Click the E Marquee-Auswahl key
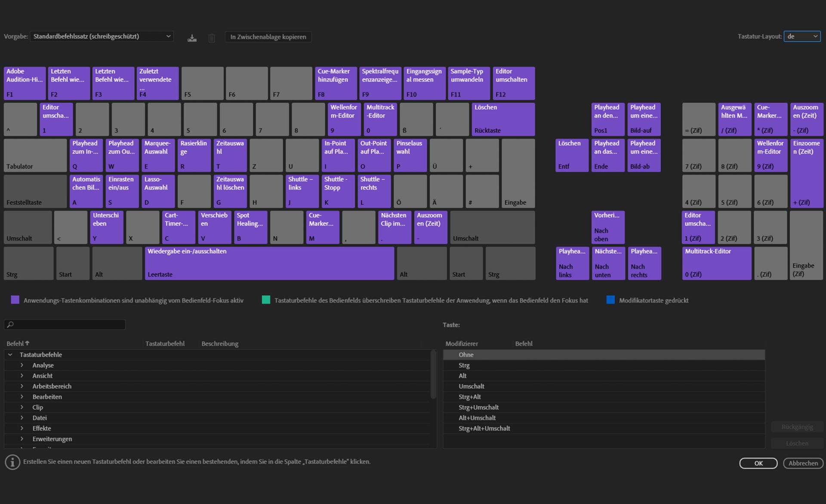Image resolution: width=826 pixels, height=504 pixels. [x=158, y=155]
